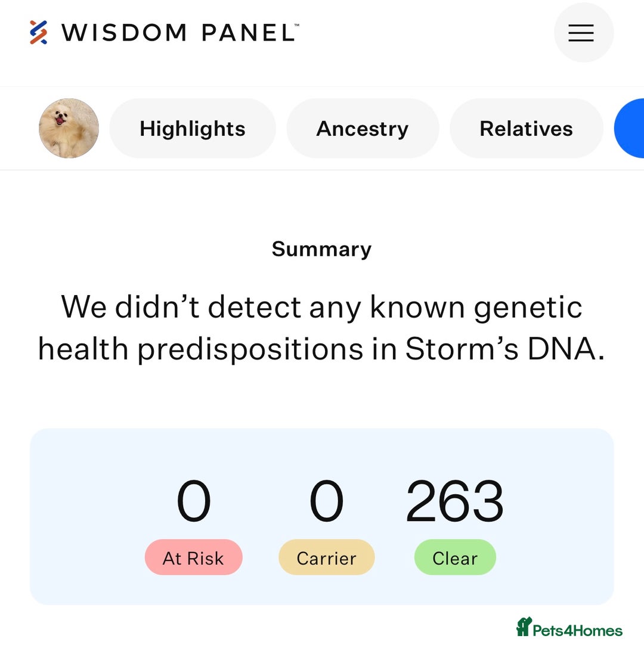
Task: Switch to the Relatives tab
Action: 526,128
